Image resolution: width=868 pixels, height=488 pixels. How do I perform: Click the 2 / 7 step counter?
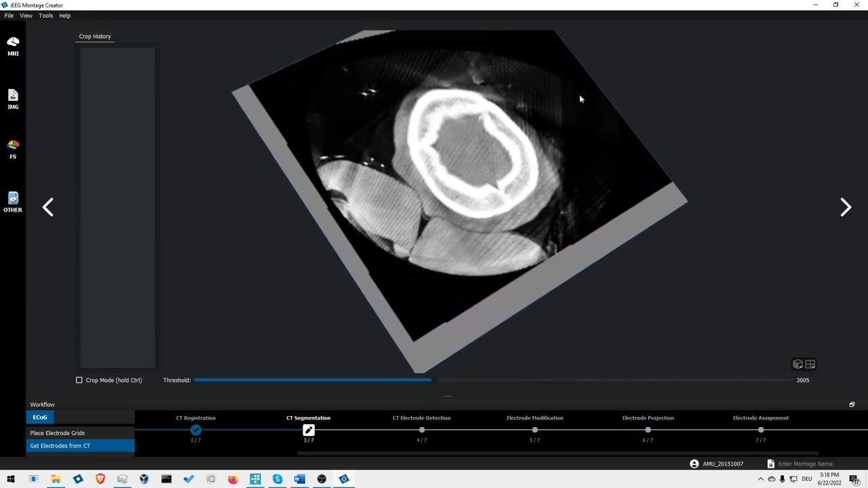pos(196,441)
